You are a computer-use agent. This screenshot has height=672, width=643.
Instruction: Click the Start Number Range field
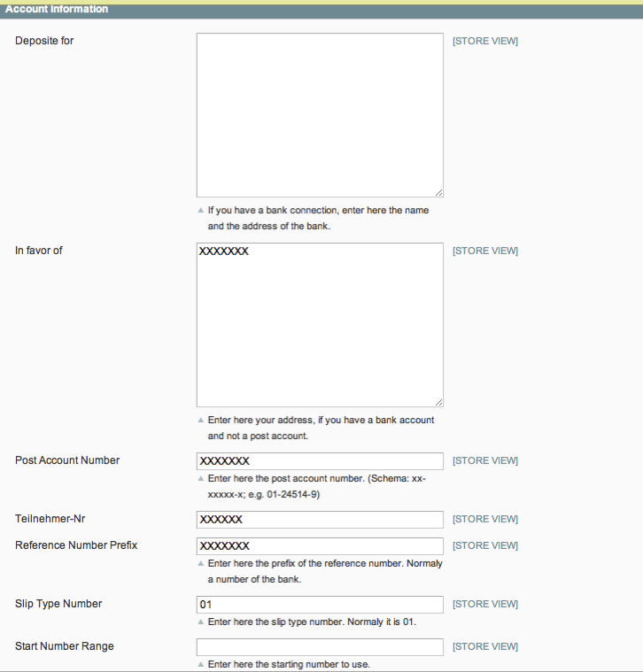(x=320, y=646)
